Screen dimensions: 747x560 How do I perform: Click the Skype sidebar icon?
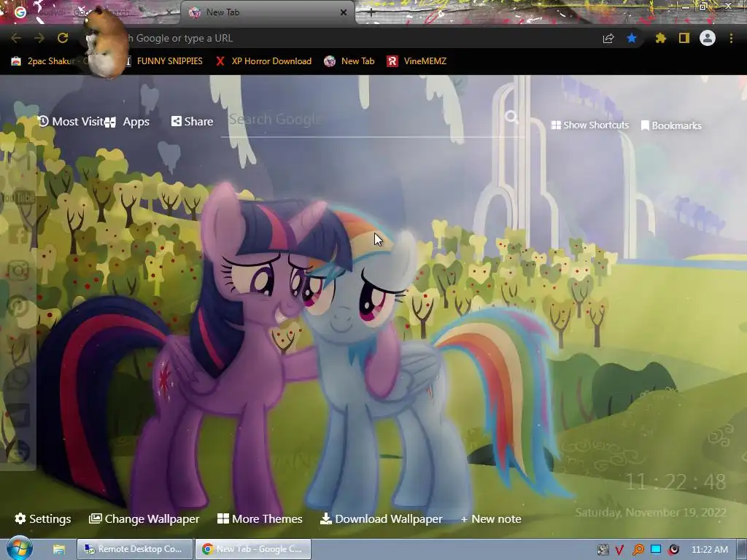tap(18, 452)
